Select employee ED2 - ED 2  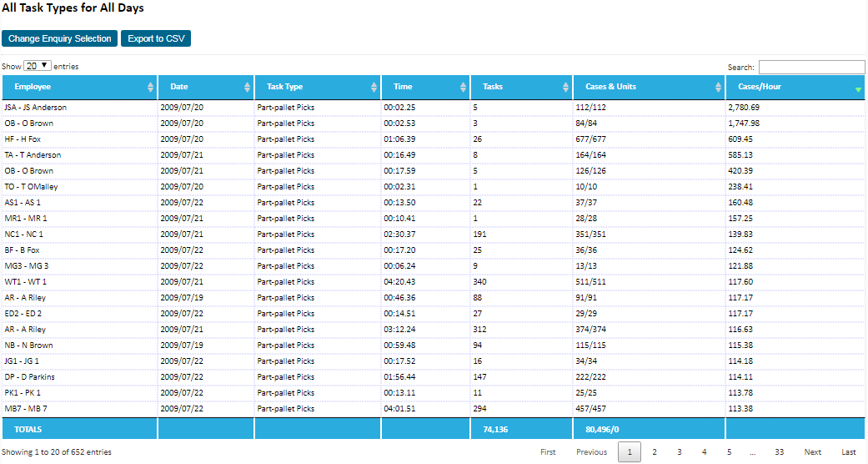[23, 314]
